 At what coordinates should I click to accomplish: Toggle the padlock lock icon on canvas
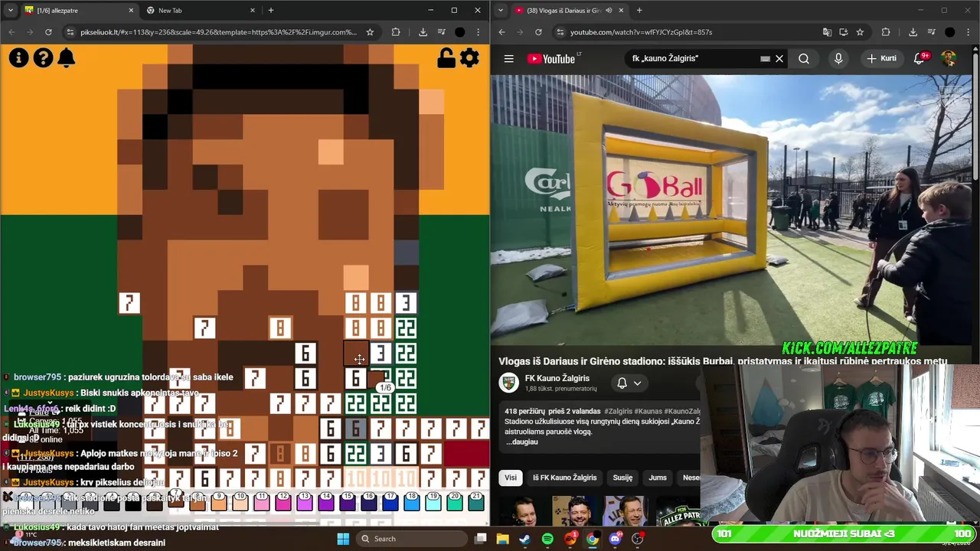446,58
